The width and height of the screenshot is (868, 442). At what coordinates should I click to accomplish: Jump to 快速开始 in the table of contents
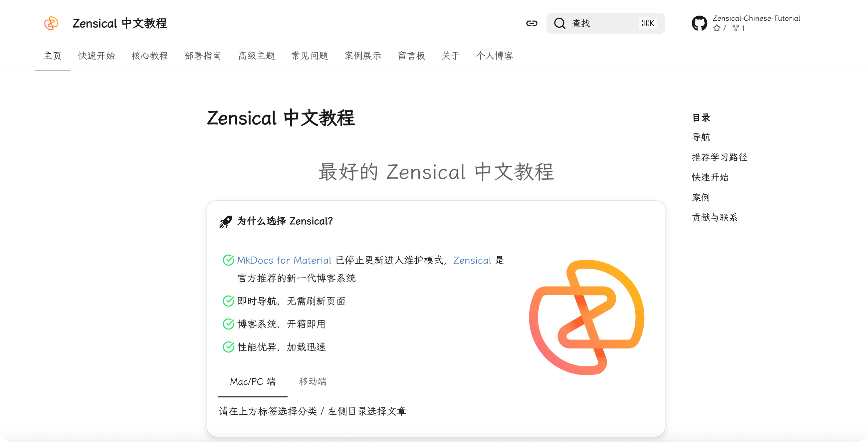tap(710, 177)
